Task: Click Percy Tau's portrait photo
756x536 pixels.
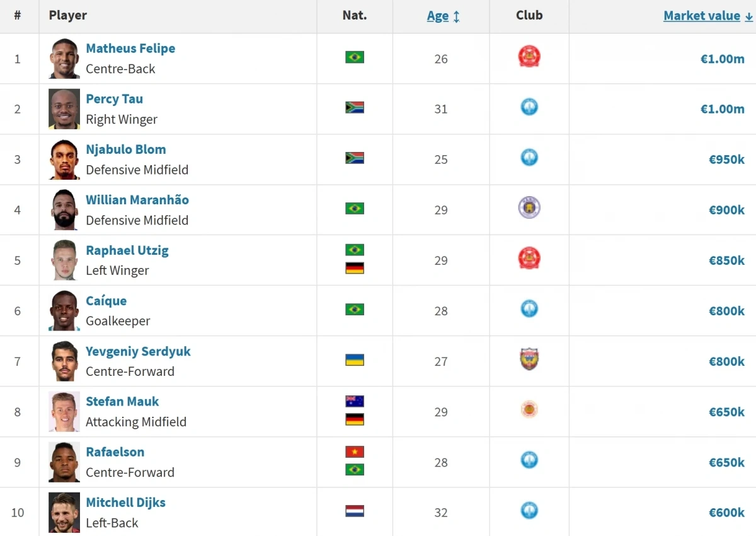Action: [63, 108]
